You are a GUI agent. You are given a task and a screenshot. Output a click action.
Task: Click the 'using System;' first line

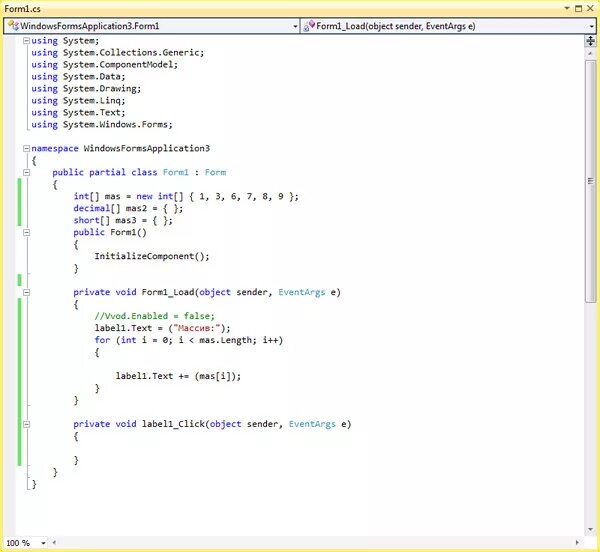pos(65,41)
